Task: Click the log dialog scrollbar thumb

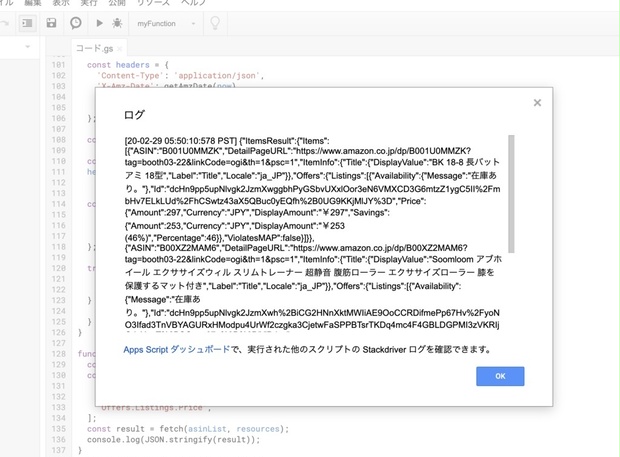Action: [x=511, y=194]
